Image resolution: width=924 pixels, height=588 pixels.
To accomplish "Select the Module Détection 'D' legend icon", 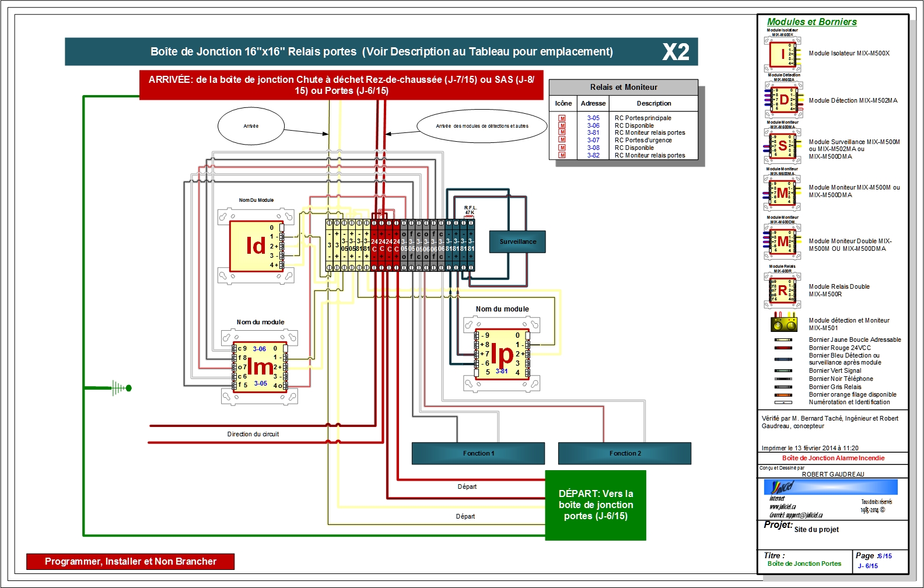I will coord(783,100).
